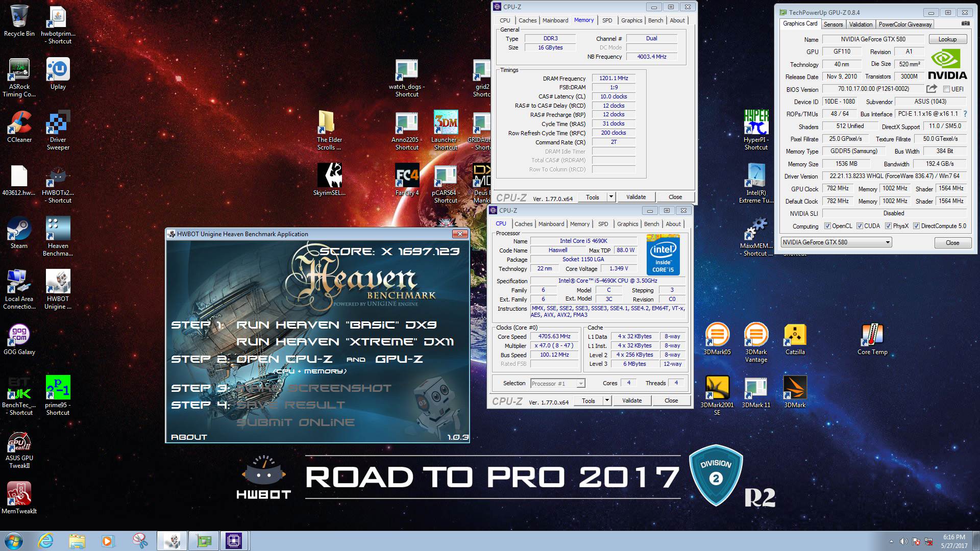The width and height of the screenshot is (980, 551).
Task: Click Close button in GPU-Z
Action: pyautogui.click(x=952, y=243)
